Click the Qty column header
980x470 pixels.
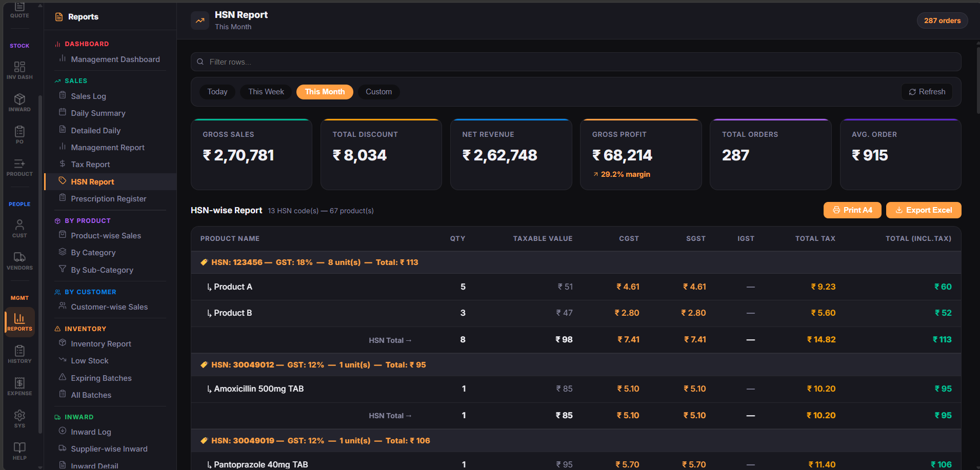click(457, 239)
